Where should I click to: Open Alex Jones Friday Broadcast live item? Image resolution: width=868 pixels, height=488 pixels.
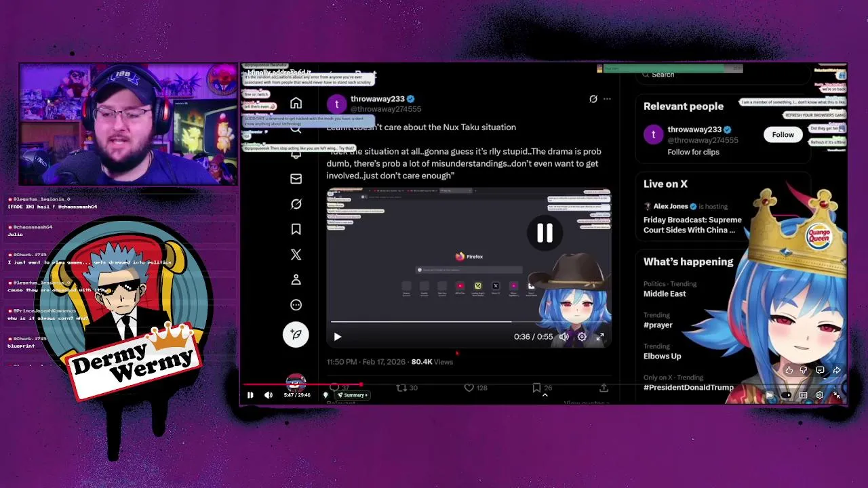point(693,225)
